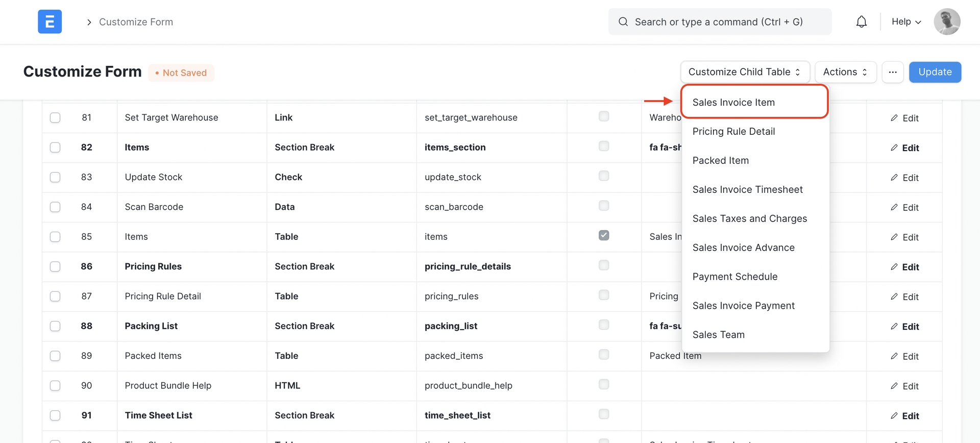Click the user profile avatar
Viewport: 980px width, 443px height.
947,21
